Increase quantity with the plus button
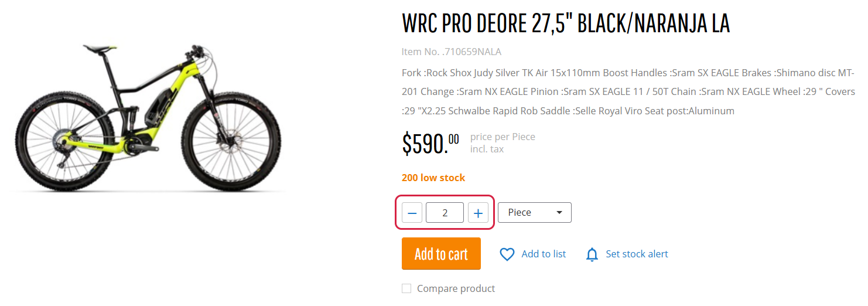Screen dimensions: 868x306 point(478,213)
